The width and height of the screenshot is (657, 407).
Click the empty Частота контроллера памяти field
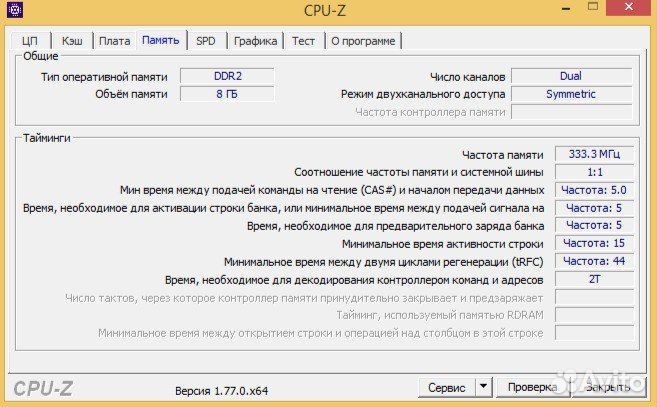point(571,112)
